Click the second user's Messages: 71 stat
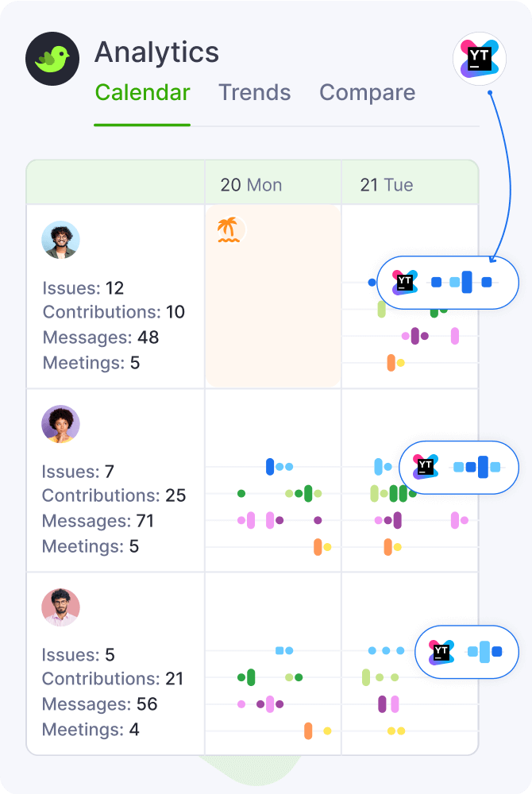This screenshot has width=532, height=794. tap(98, 522)
